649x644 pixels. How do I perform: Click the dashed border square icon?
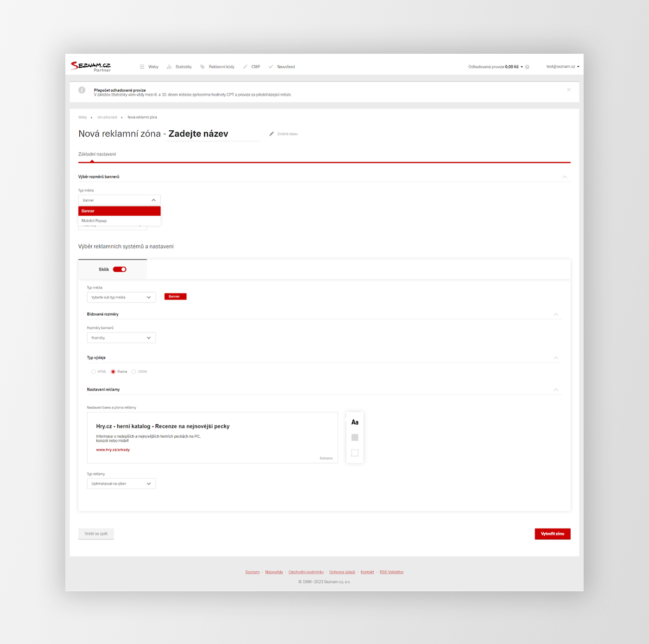355,453
